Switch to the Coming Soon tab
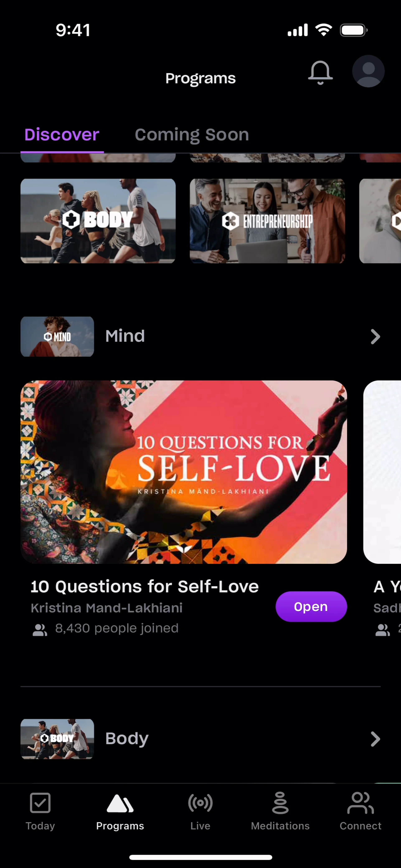Viewport: 401px width, 868px height. point(192,135)
